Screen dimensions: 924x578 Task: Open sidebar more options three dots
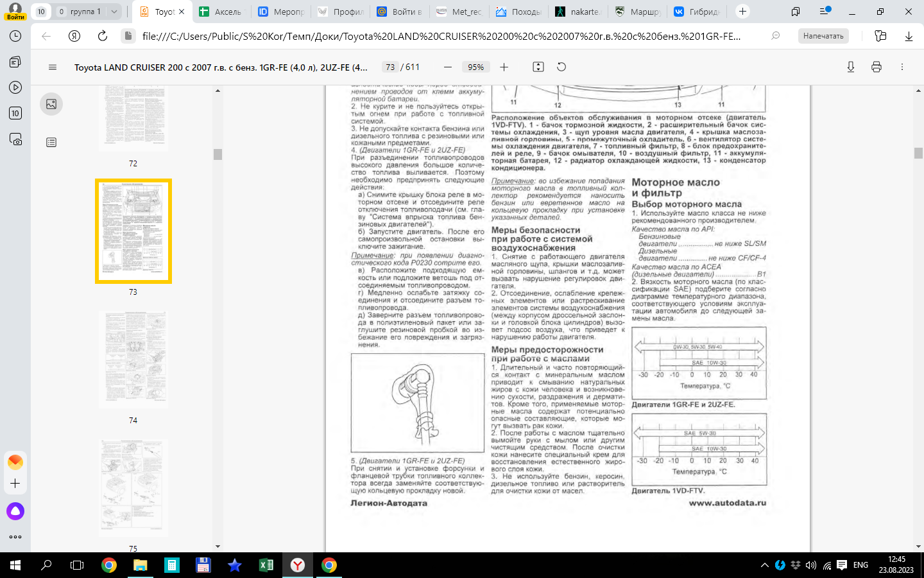pos(15,537)
